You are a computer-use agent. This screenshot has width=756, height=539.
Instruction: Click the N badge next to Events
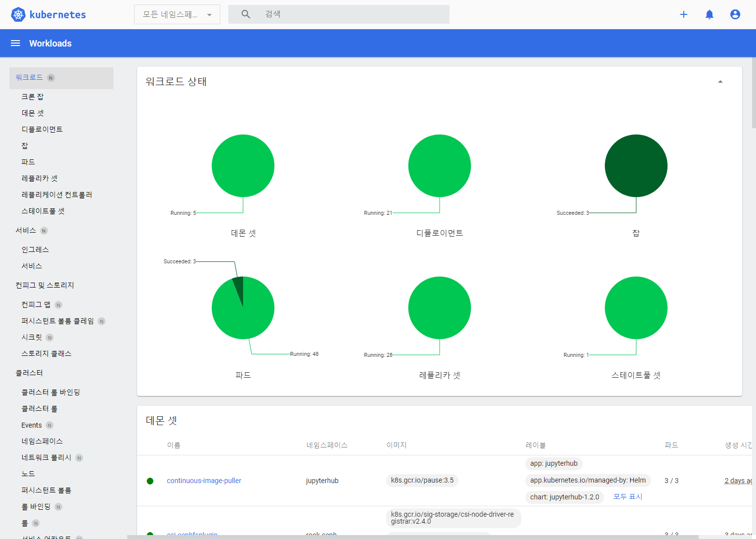(50, 425)
